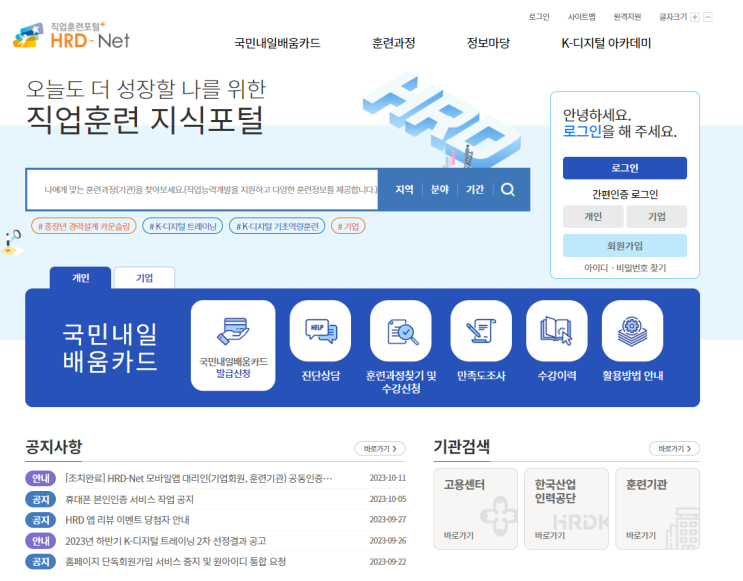Open the 지역 search filter
Image resolution: width=743 pixels, height=581 pixels.
click(404, 190)
